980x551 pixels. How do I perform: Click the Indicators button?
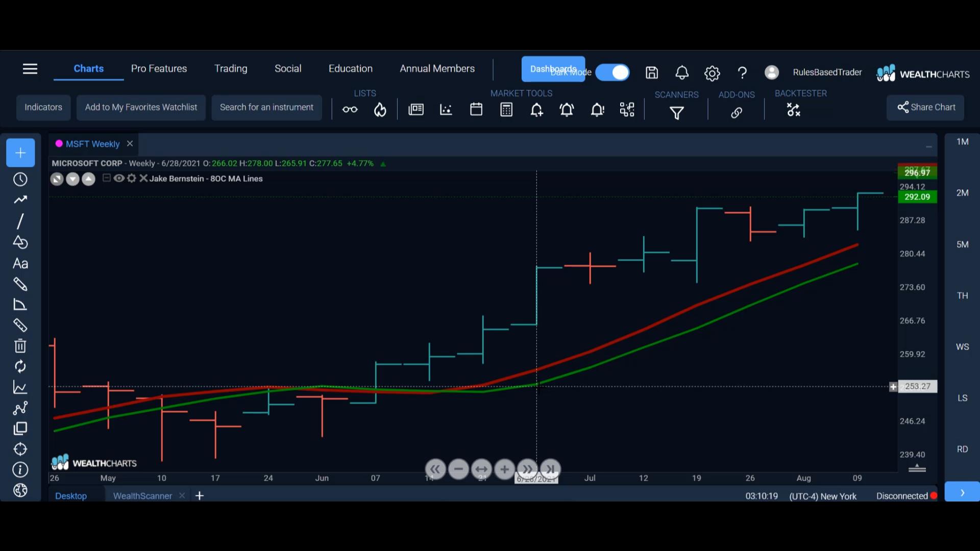click(43, 107)
